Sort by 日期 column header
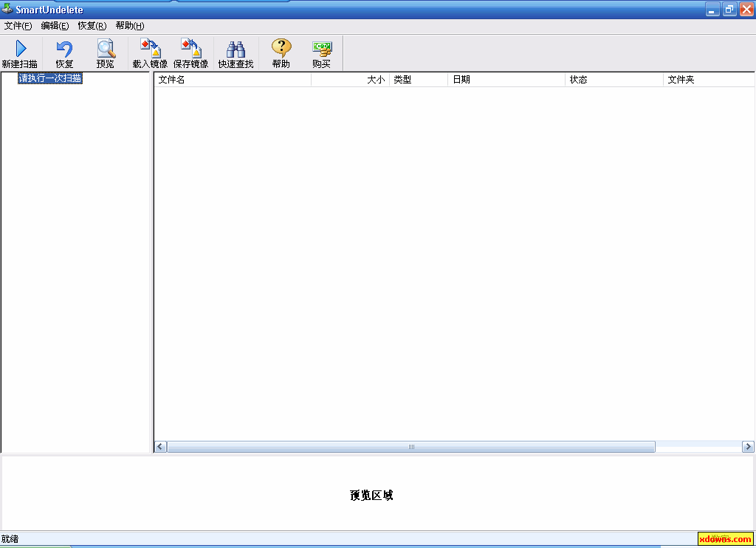756x548 pixels. (x=506, y=80)
